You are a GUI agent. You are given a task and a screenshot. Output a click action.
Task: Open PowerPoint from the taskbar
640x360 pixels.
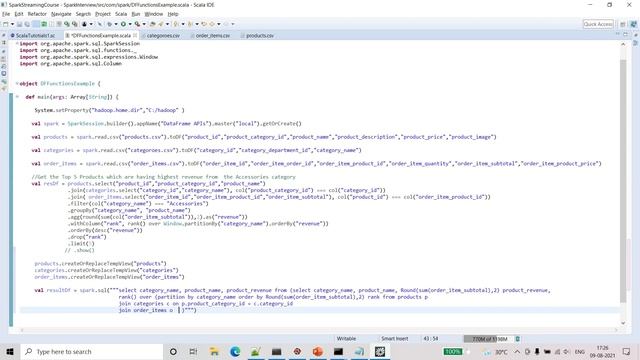pos(318,351)
